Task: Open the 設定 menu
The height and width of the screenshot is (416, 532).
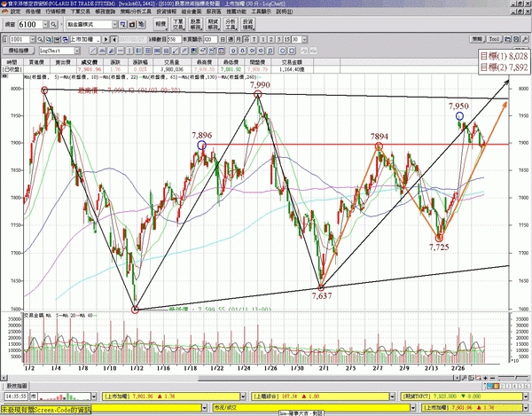Action: click(x=15, y=12)
